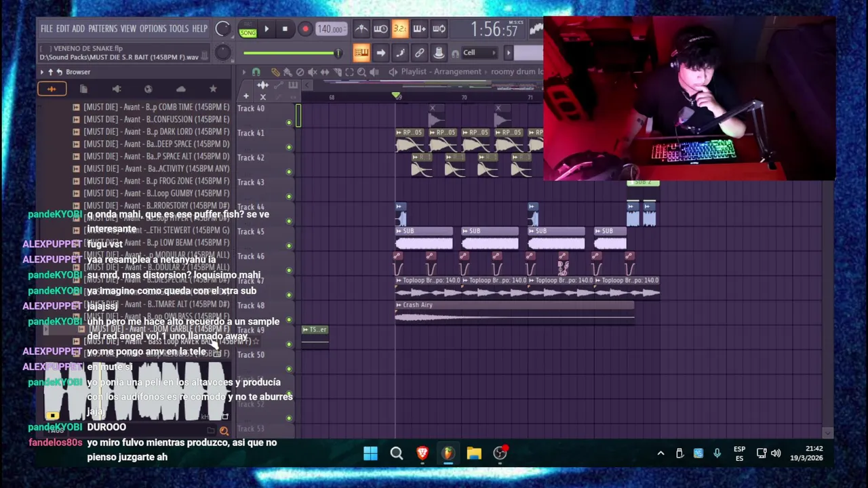Click the curved line icon in the toolbar
This screenshot has width=868, height=488.
pyautogui.click(x=400, y=53)
